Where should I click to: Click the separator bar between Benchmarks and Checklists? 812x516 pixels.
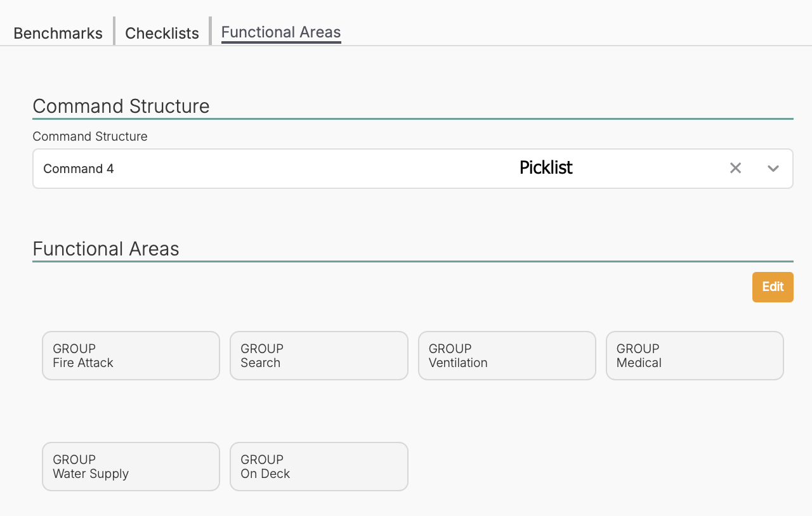point(114,31)
